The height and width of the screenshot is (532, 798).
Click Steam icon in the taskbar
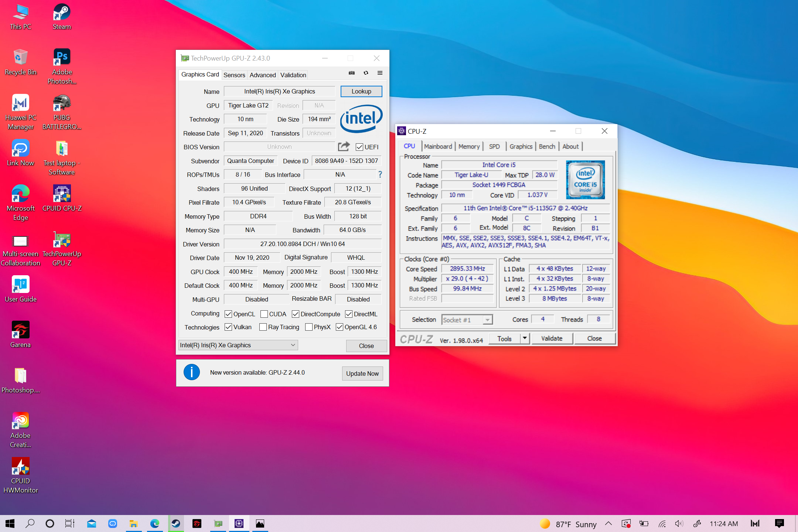pos(176,524)
